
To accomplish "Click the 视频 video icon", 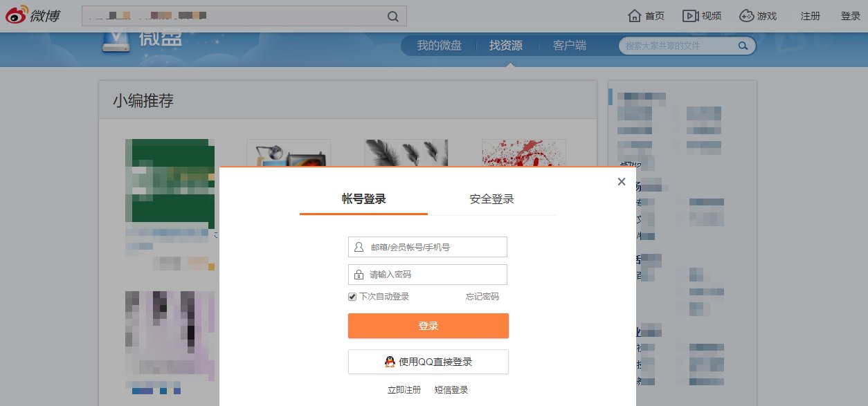I will [x=689, y=14].
